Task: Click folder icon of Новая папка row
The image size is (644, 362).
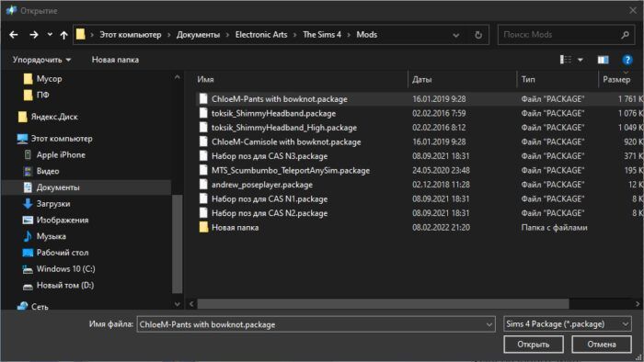Action: tap(203, 227)
